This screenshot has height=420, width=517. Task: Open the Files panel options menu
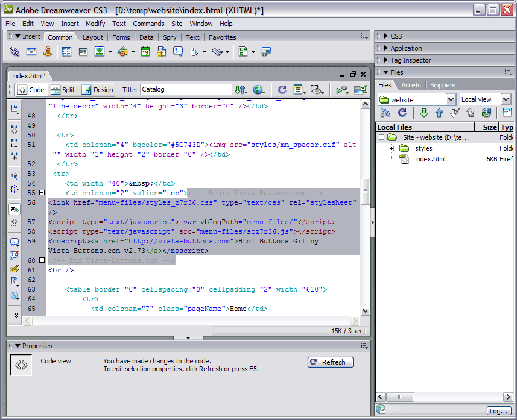(508, 72)
